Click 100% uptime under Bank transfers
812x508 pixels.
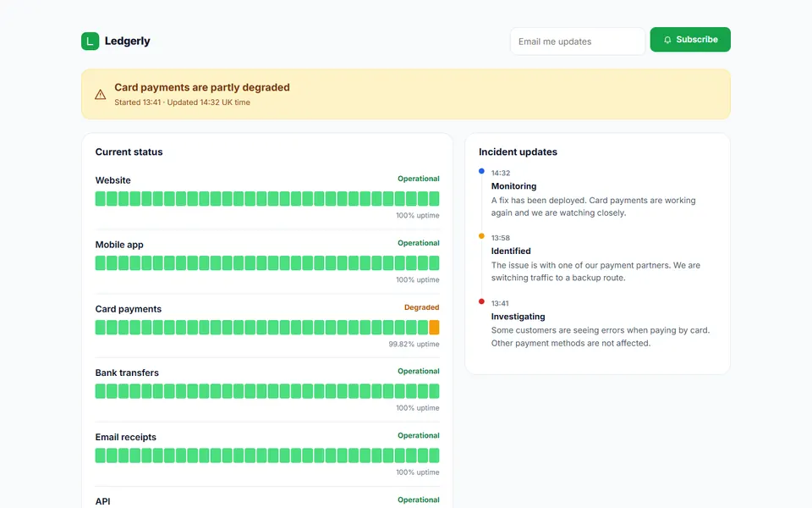pos(417,408)
